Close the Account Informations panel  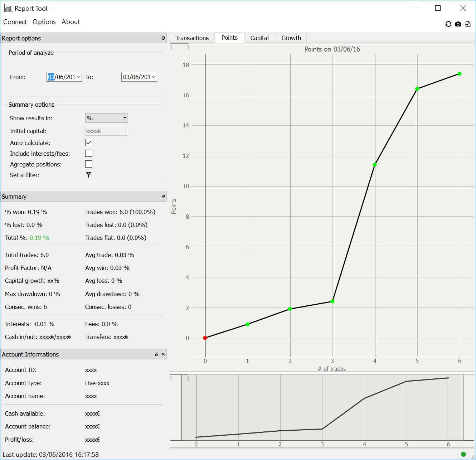pyautogui.click(x=163, y=354)
